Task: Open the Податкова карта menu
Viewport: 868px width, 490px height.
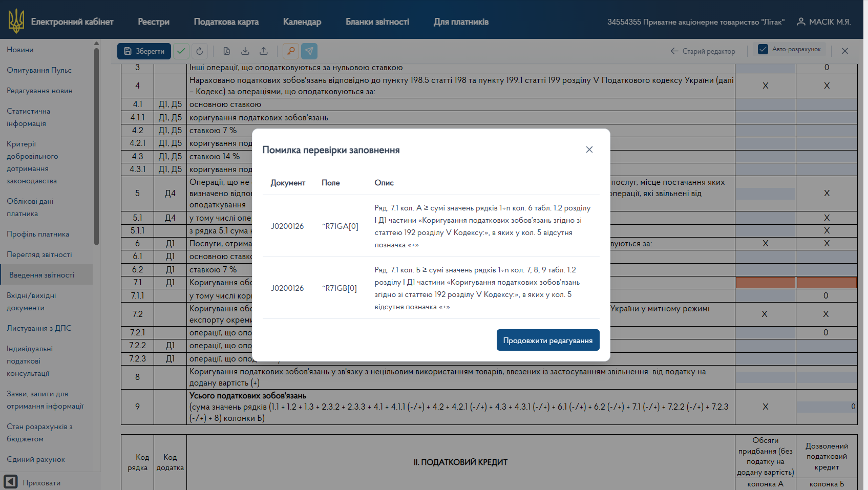Action: (226, 22)
